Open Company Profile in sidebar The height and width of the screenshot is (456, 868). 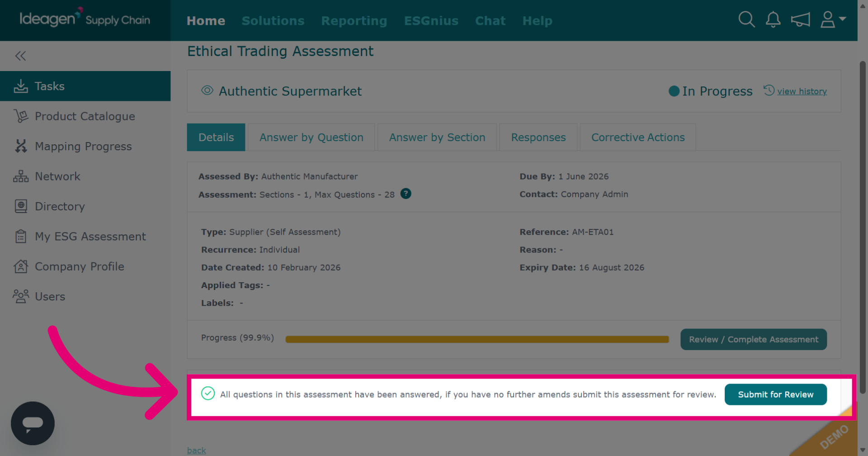click(85, 266)
